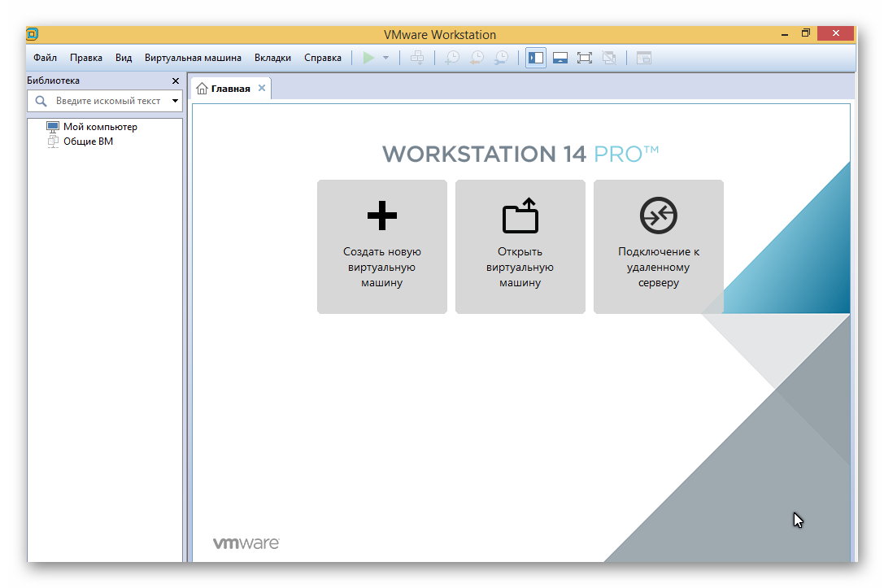Toggle the Library sidebar view button
This screenshot has width=884, height=588.
click(x=536, y=58)
